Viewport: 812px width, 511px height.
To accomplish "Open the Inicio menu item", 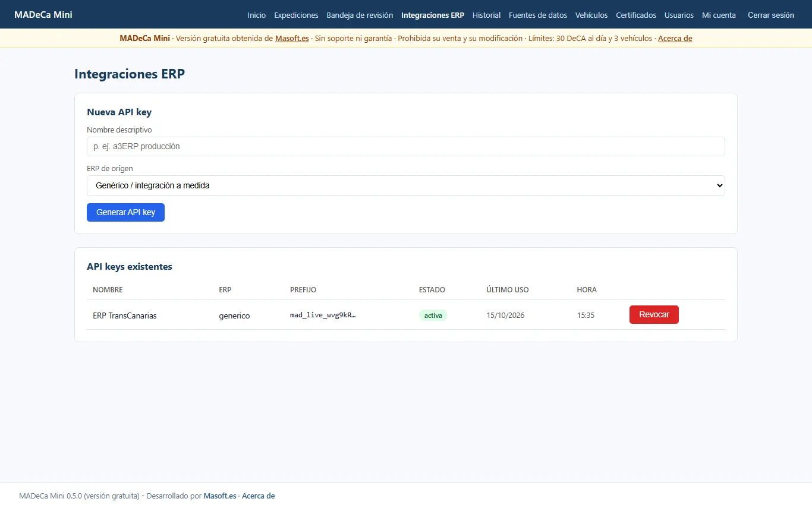I will click(257, 15).
